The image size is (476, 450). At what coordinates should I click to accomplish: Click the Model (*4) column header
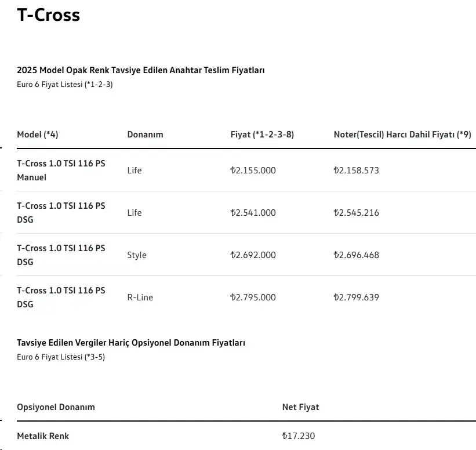[x=38, y=135]
